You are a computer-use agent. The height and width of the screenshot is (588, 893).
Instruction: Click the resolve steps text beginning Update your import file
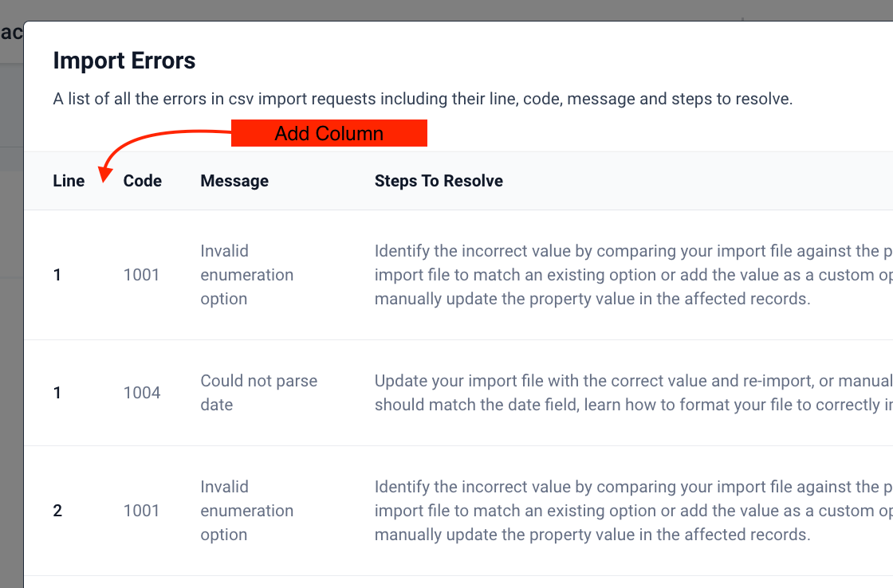(x=633, y=393)
